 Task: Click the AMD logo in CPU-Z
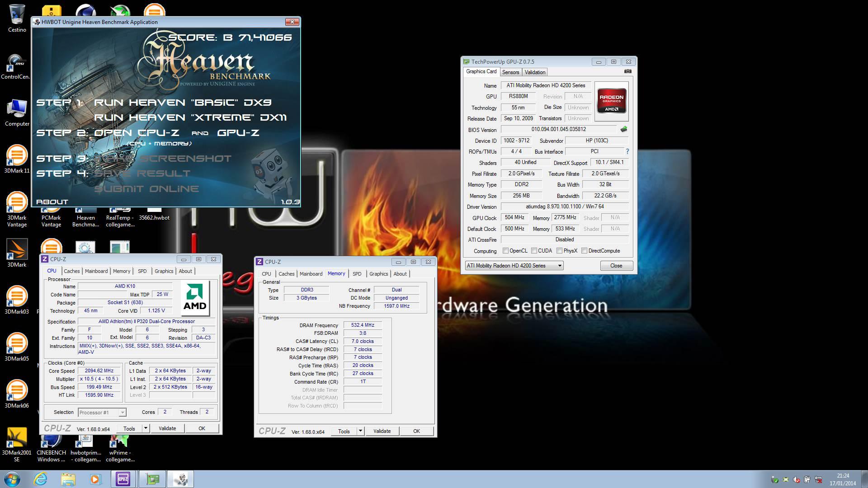195,298
